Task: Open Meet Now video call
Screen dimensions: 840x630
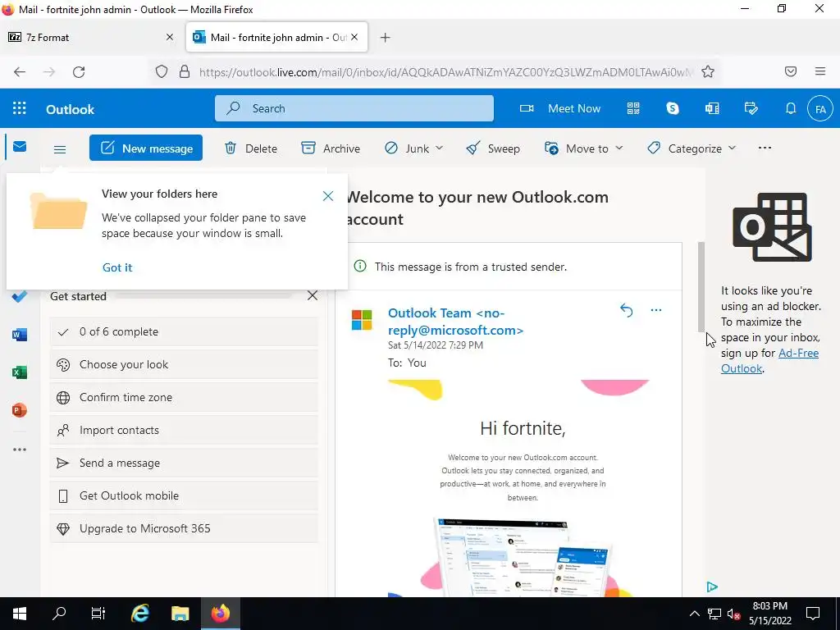Action: [x=560, y=109]
